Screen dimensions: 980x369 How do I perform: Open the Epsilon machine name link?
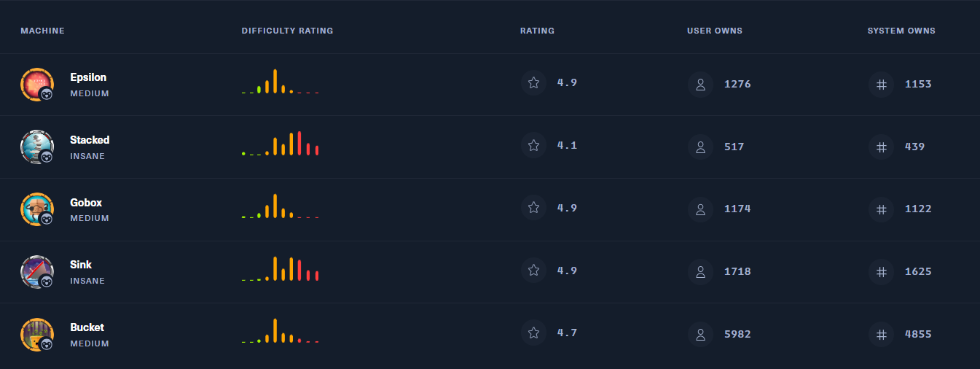[x=88, y=77]
